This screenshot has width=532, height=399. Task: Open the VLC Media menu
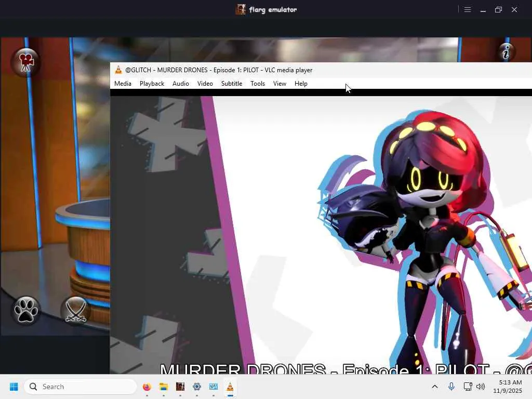pos(123,84)
